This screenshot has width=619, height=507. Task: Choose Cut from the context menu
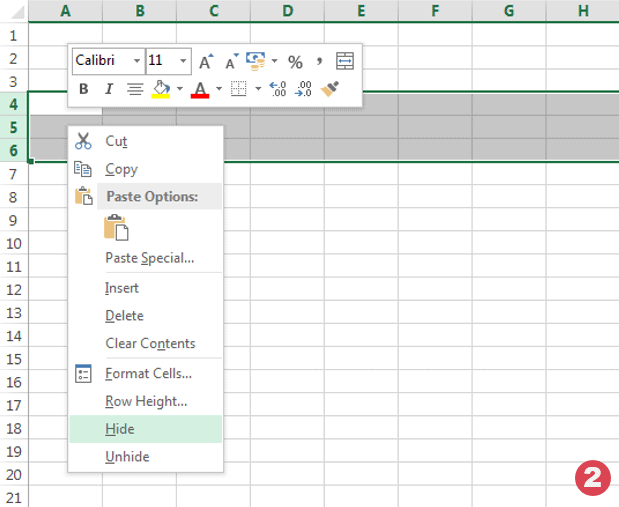pos(146,141)
